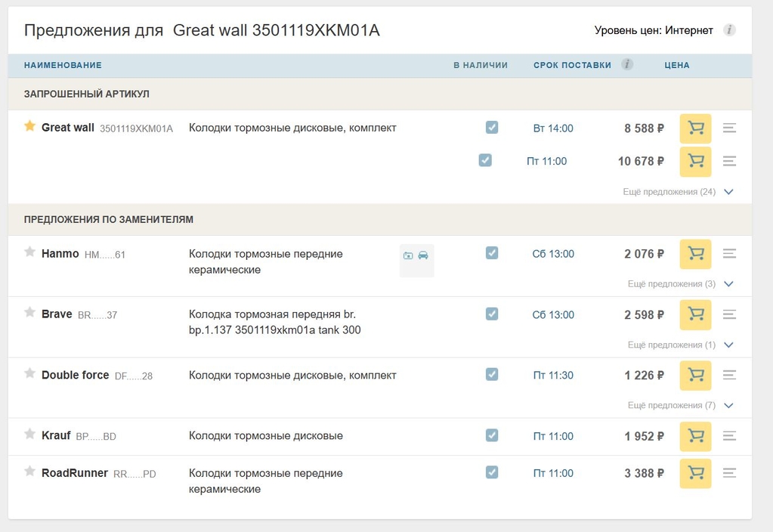The height and width of the screenshot is (532, 773).
Task: Star the Hanmo brand offer
Action: pyautogui.click(x=29, y=252)
